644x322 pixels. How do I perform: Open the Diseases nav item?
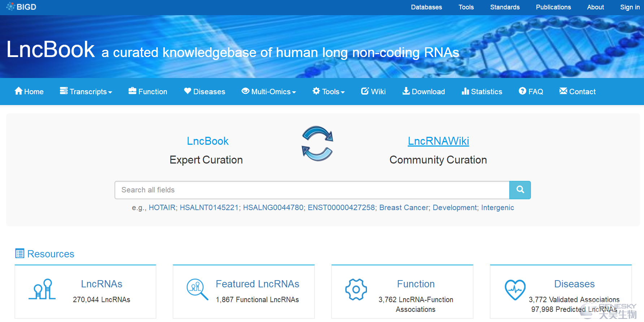tap(204, 91)
